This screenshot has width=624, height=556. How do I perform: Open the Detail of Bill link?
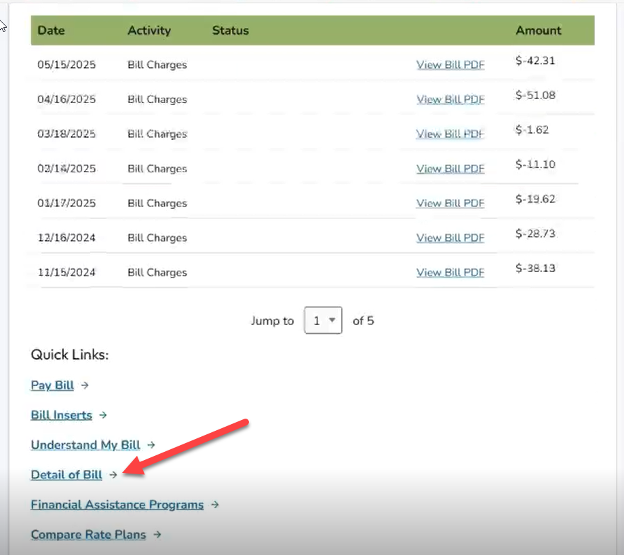tap(66, 475)
